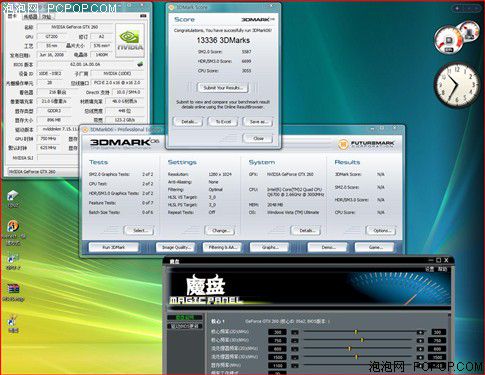The height and width of the screenshot is (375, 485).
Task: Click Submit Your Results in Score window
Action: [x=222, y=88]
